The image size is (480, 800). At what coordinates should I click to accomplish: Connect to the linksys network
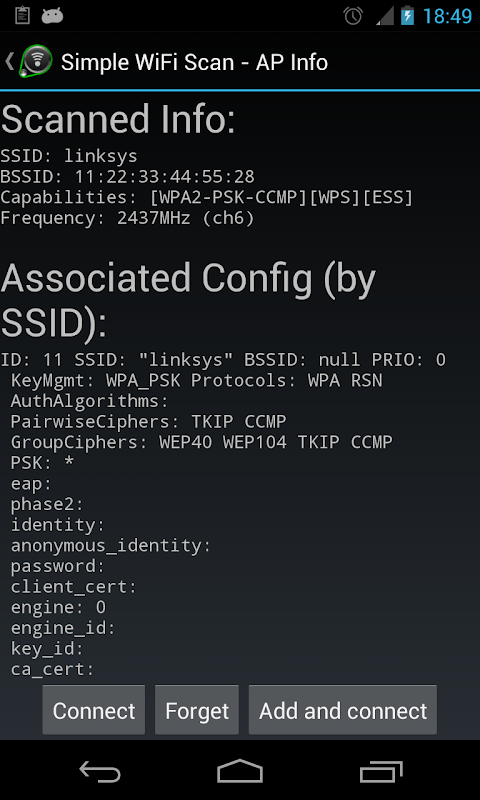click(x=94, y=711)
